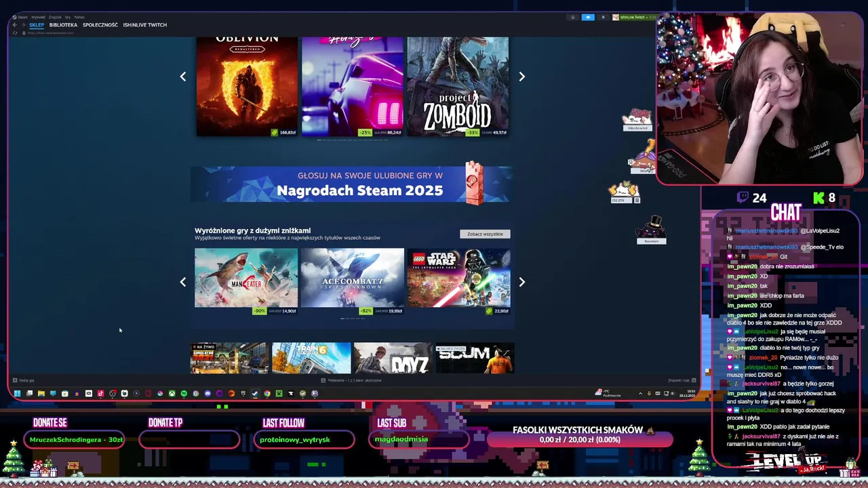The height and width of the screenshot is (488, 868).
Task: Click the Zobacz wszystkie button
Action: coord(485,234)
